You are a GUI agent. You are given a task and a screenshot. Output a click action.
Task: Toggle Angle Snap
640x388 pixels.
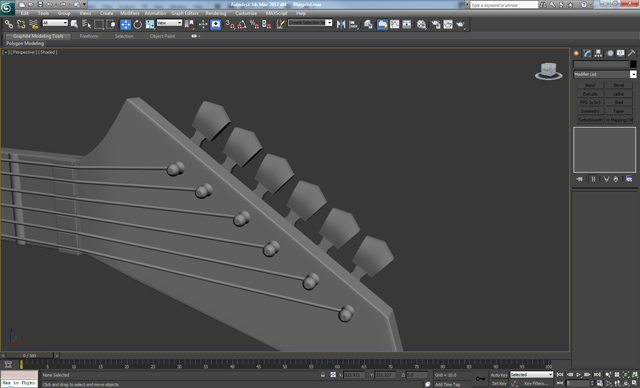tap(242, 24)
